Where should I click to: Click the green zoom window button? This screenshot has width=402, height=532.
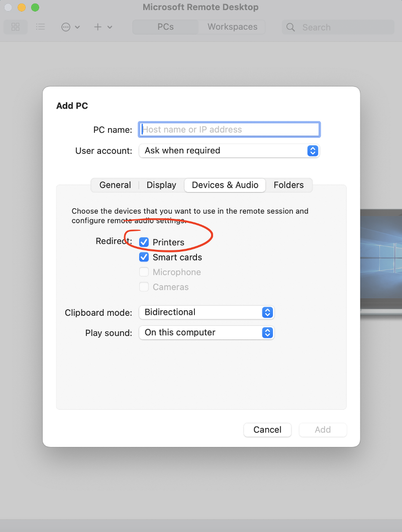tap(35, 7)
